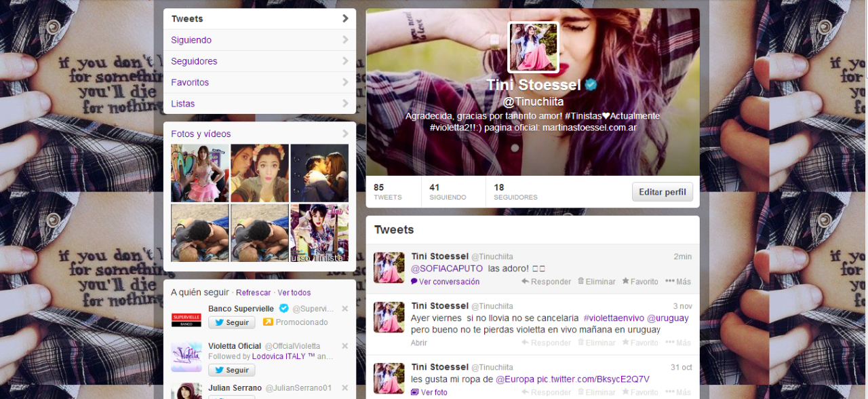
Task: Click the Editar perfil button
Action: point(662,192)
